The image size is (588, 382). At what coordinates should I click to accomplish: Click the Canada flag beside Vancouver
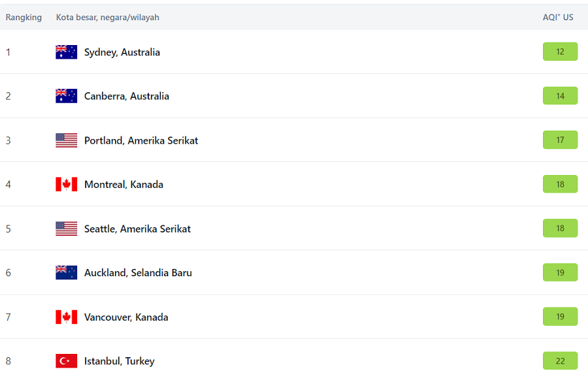click(x=67, y=317)
